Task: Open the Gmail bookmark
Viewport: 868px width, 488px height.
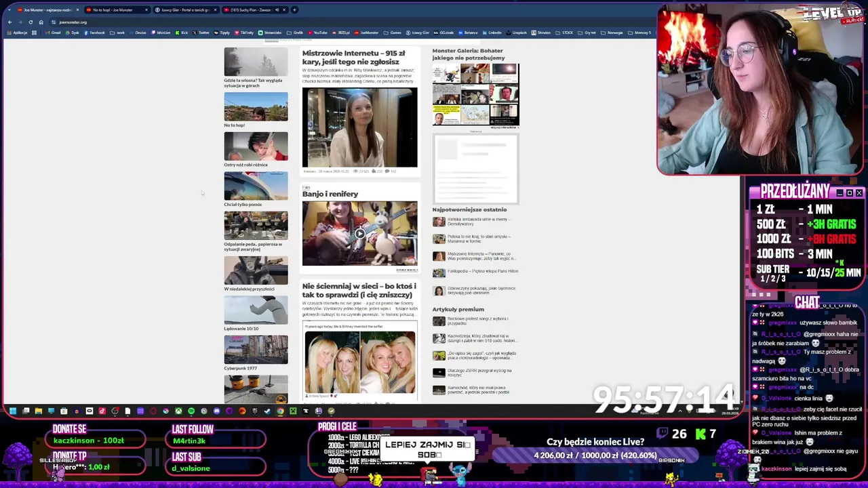Action: pyautogui.click(x=54, y=33)
